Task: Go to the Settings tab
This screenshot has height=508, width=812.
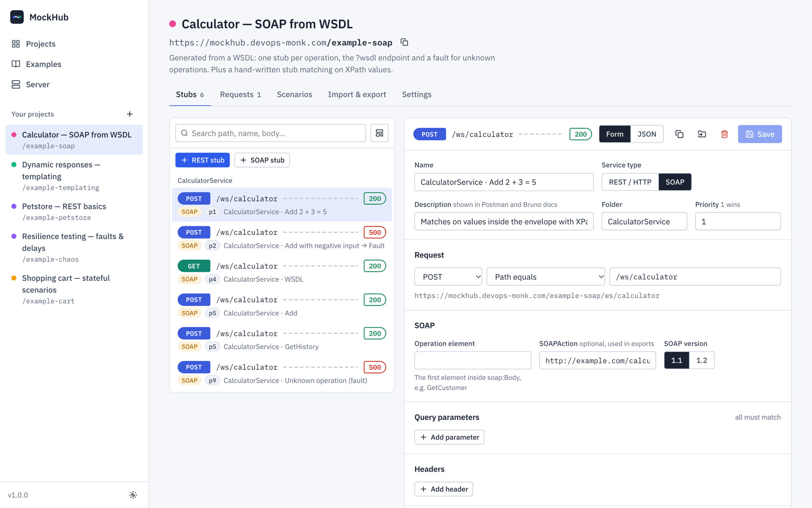Action: point(417,94)
